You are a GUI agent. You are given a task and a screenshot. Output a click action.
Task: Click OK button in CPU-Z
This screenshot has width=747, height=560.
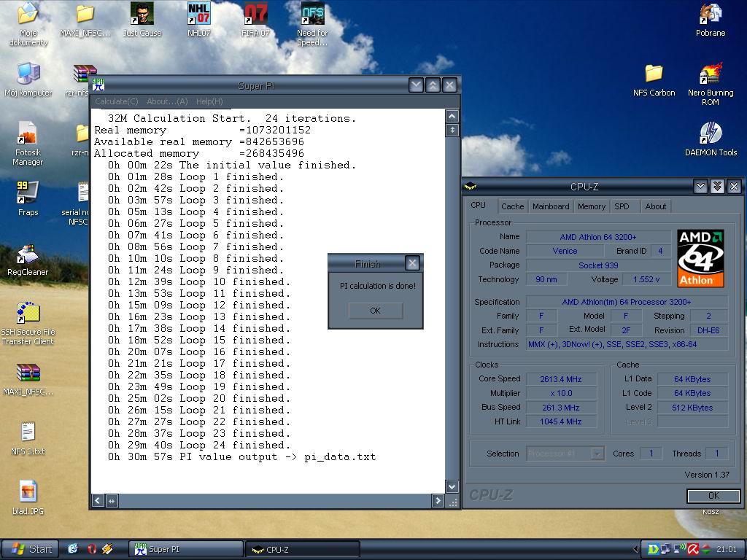pyautogui.click(x=713, y=496)
